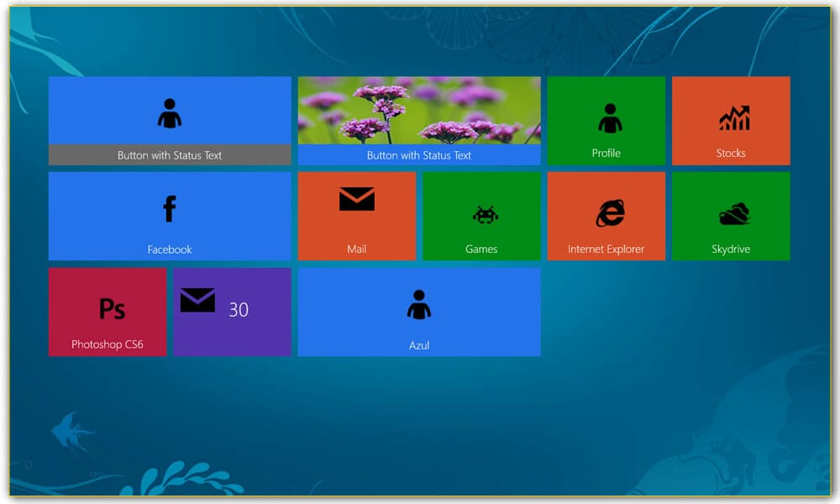The image size is (840, 504).
Task: Click the Facebook 'f' icon
Action: pyautogui.click(x=169, y=207)
